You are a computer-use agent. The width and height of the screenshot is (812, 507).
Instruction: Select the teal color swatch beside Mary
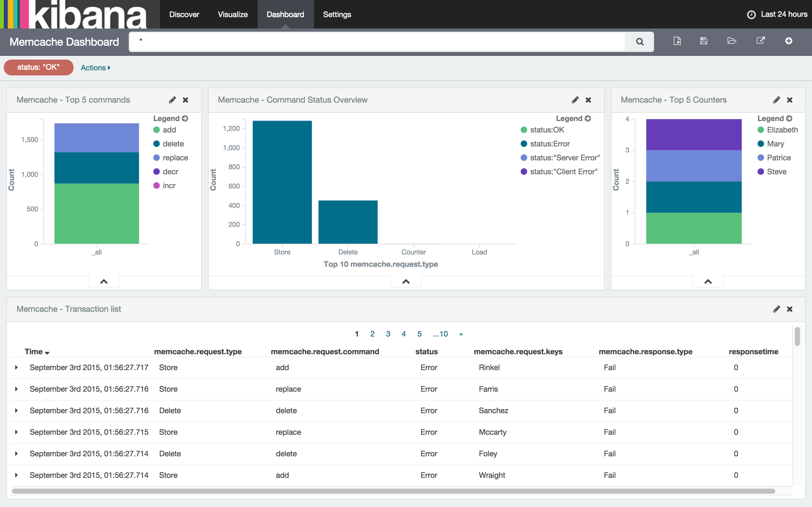[761, 144]
